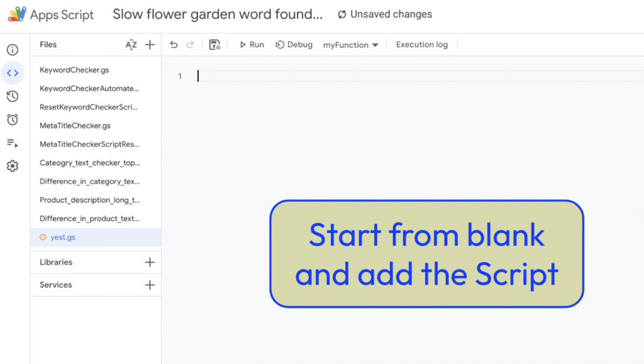Open the KeywordChecker.gs file
Screen dimensions: 644x364
pyautogui.click(x=74, y=70)
